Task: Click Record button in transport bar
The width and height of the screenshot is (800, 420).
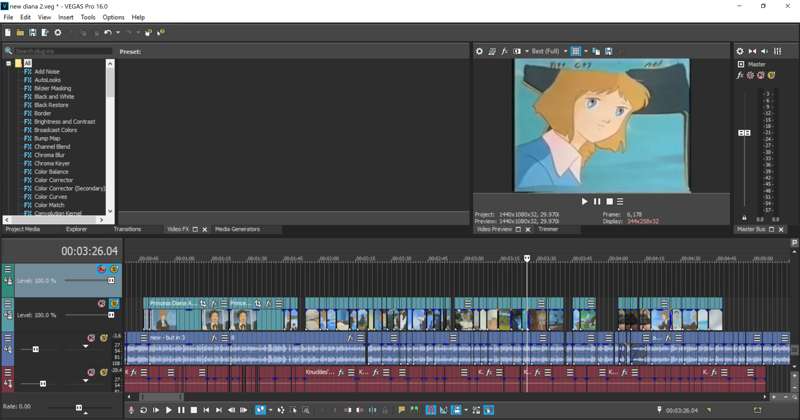Action: [x=131, y=410]
